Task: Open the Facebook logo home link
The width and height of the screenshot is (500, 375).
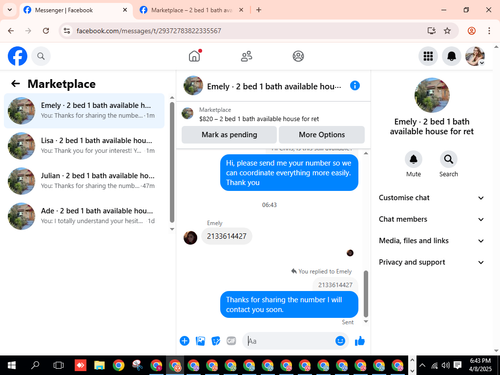Action: tap(17, 56)
